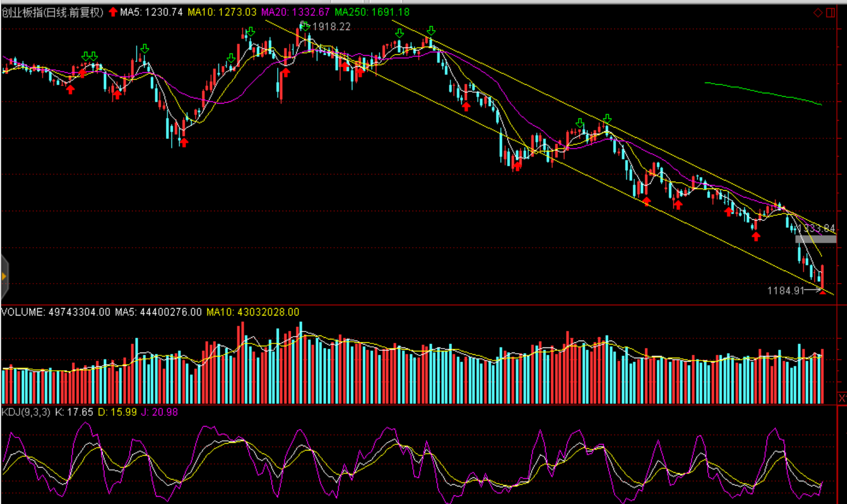This screenshot has width=847, height=504.
Task: Click the red buy arrow under the rightmost channel low
Action: tap(756, 236)
